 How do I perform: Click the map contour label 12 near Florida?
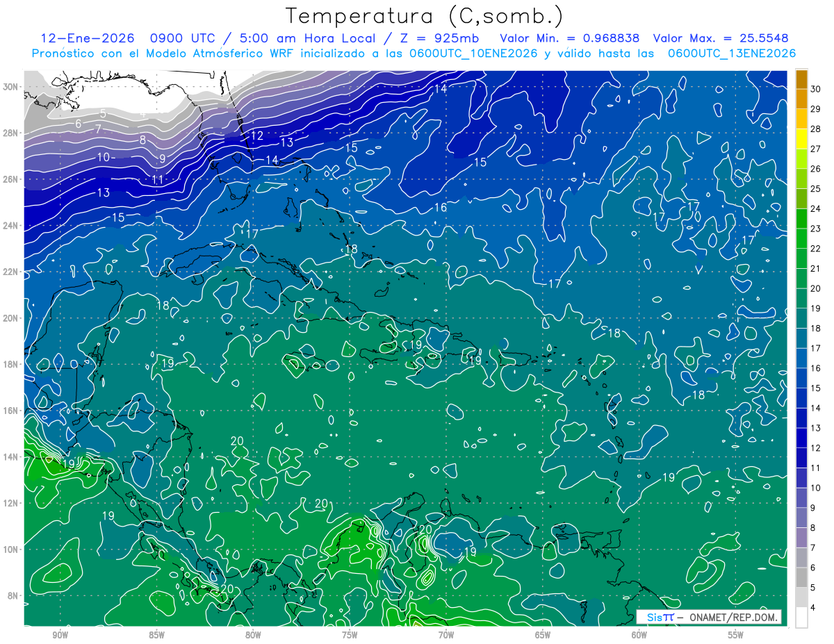257,135
